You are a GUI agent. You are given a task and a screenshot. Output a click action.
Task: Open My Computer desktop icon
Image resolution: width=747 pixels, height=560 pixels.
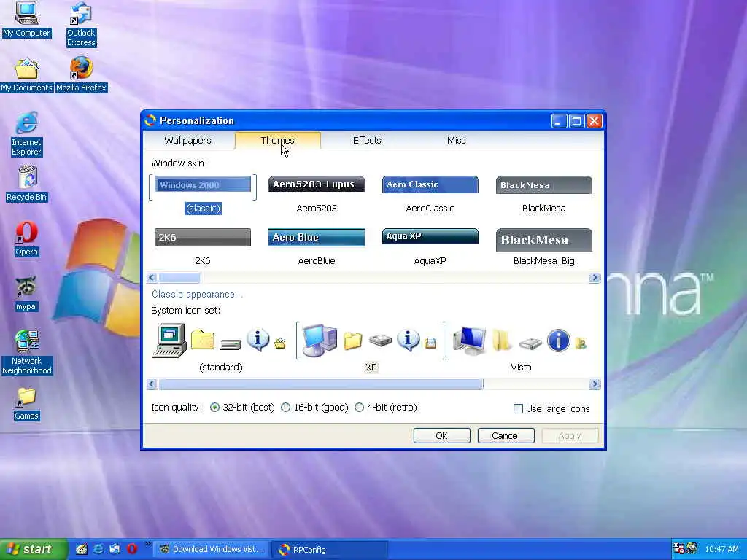tap(26, 19)
